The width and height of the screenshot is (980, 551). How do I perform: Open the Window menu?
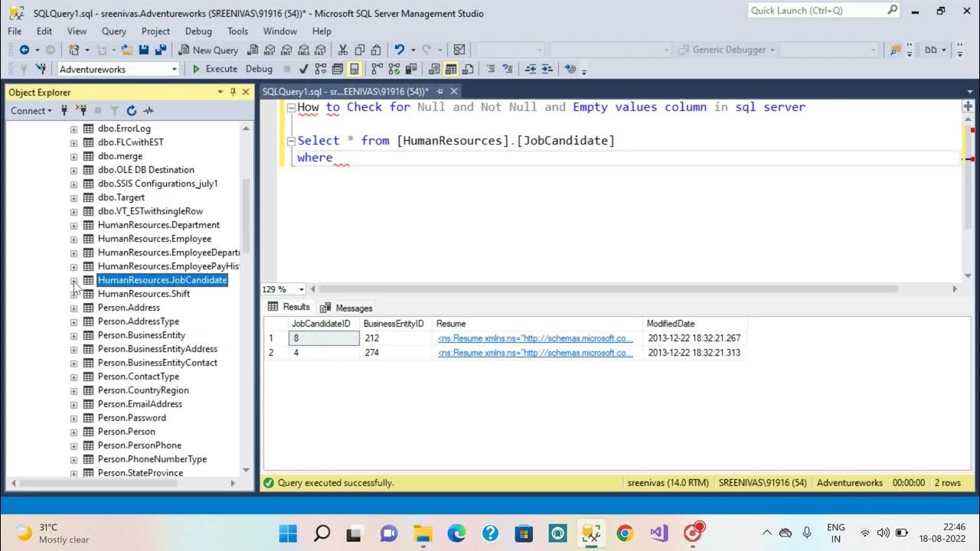tap(280, 31)
